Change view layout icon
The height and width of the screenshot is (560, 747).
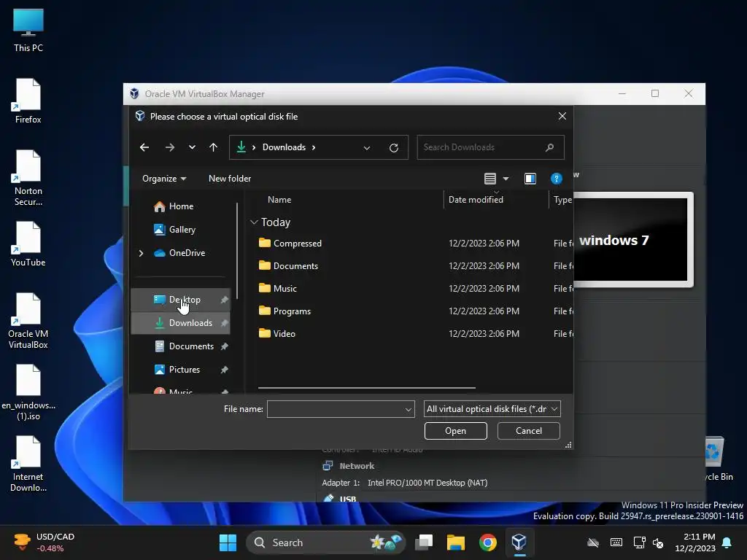[x=489, y=179]
